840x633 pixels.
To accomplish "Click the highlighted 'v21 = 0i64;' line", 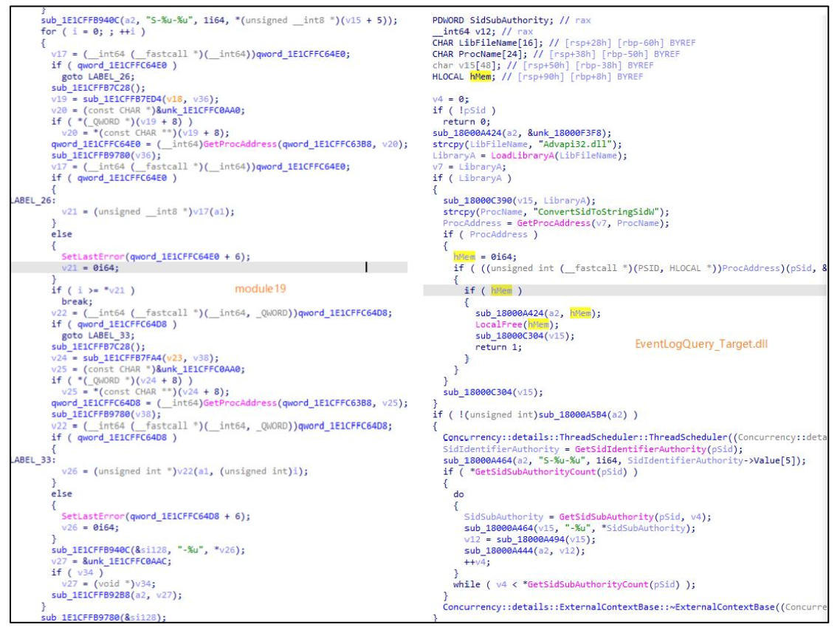I will 90,268.
